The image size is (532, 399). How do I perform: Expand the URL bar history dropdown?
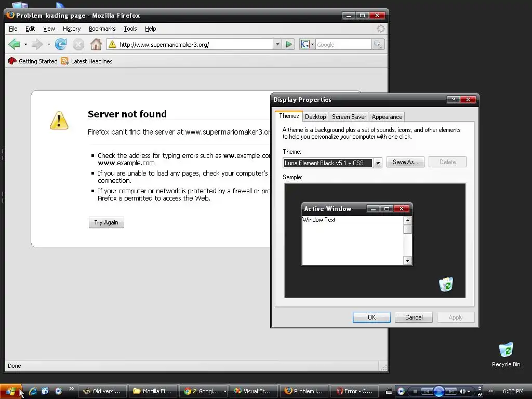[x=277, y=45]
